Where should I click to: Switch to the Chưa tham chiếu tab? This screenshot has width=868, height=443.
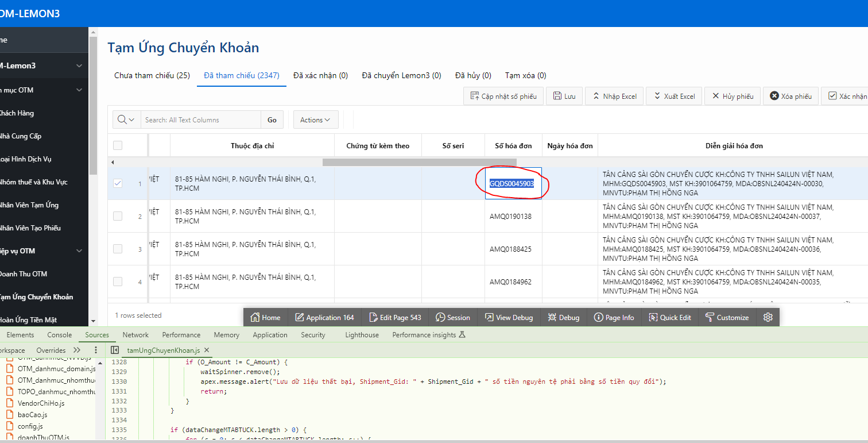[152, 75]
